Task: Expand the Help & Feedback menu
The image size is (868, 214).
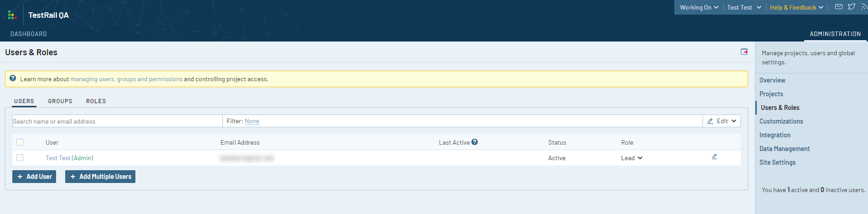Action: (796, 7)
